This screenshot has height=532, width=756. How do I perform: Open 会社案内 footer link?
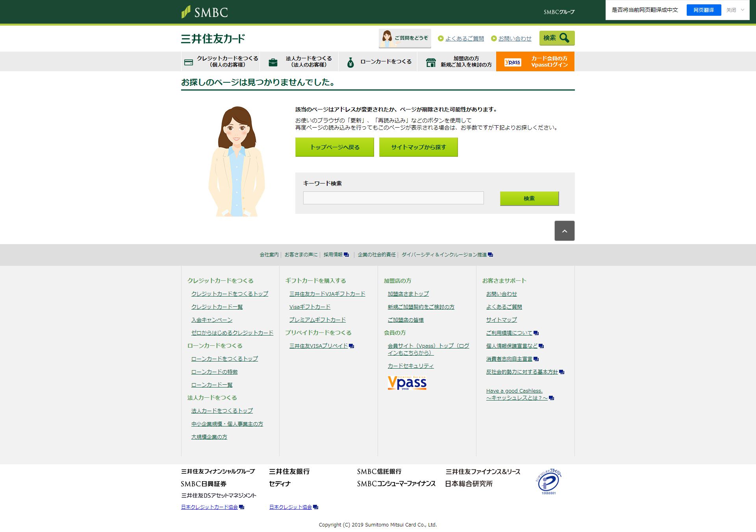269,255
